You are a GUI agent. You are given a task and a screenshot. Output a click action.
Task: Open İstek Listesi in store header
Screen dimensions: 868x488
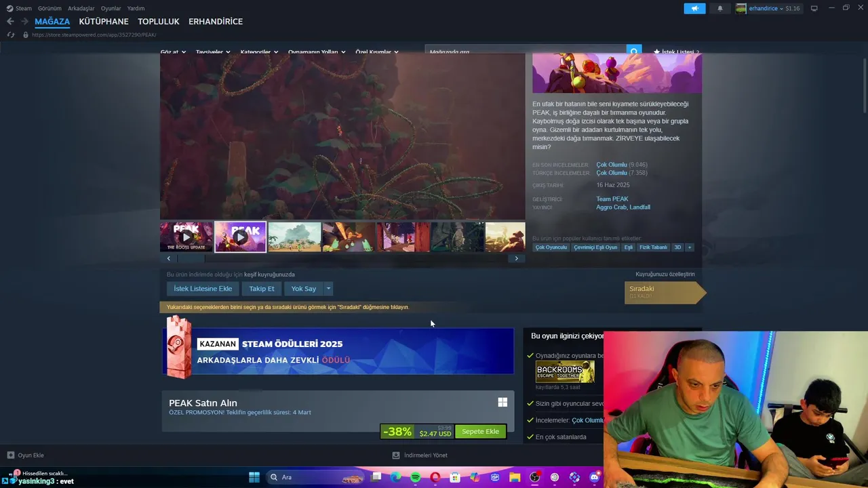tap(676, 52)
